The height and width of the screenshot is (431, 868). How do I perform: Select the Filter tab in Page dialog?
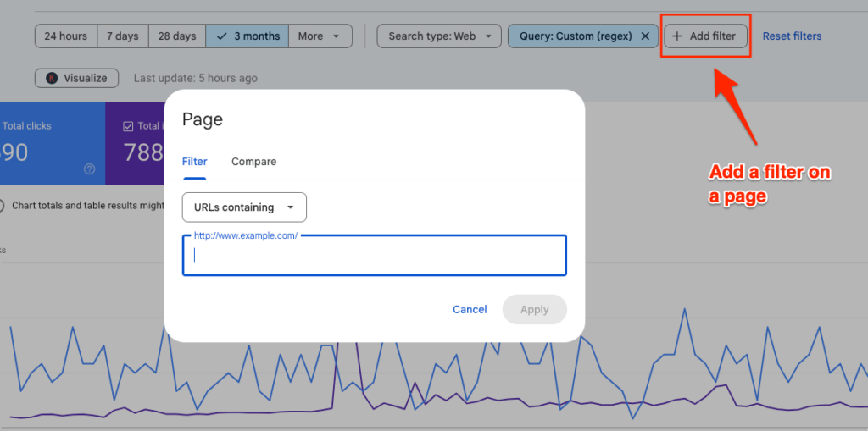[x=195, y=162]
